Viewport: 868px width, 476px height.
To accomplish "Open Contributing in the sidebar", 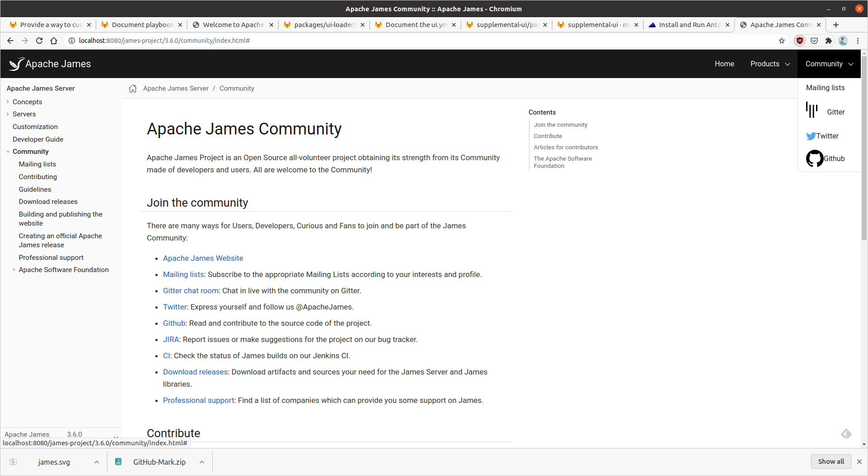I will [x=38, y=177].
